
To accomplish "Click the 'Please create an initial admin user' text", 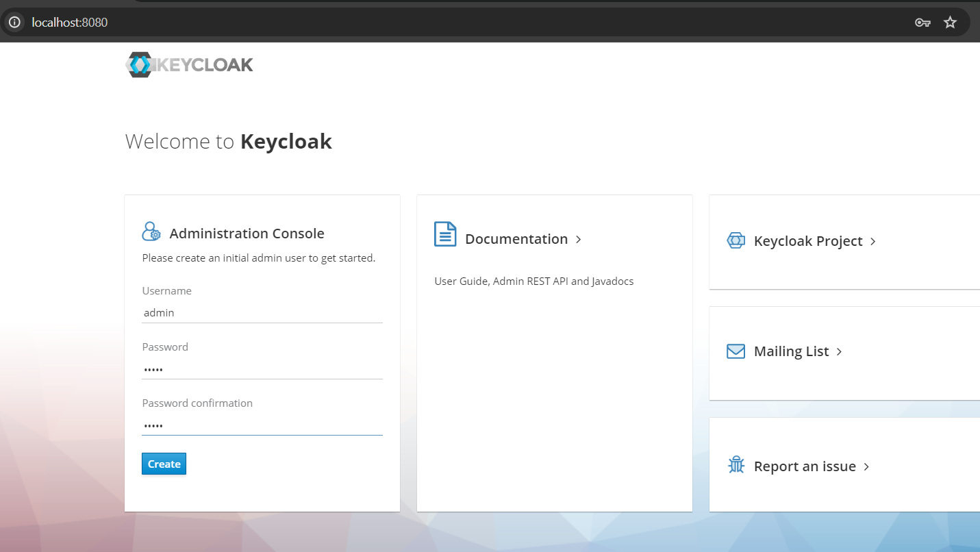I will click(x=259, y=258).
